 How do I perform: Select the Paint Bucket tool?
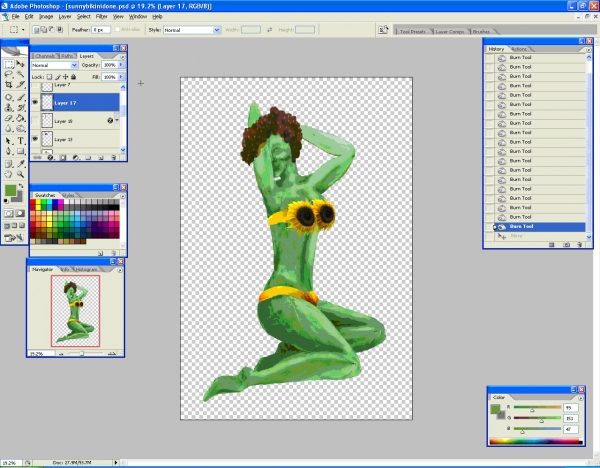(x=21, y=118)
